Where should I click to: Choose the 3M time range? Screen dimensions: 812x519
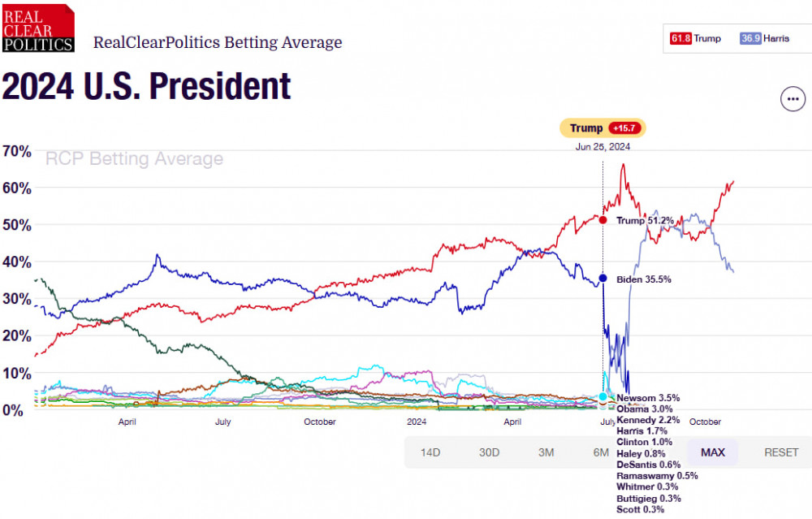pos(546,452)
